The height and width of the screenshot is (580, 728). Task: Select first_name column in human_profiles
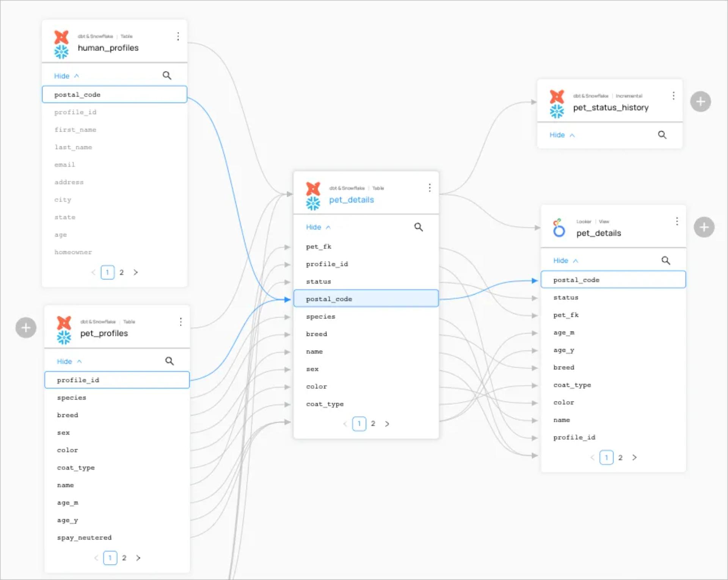pos(115,130)
